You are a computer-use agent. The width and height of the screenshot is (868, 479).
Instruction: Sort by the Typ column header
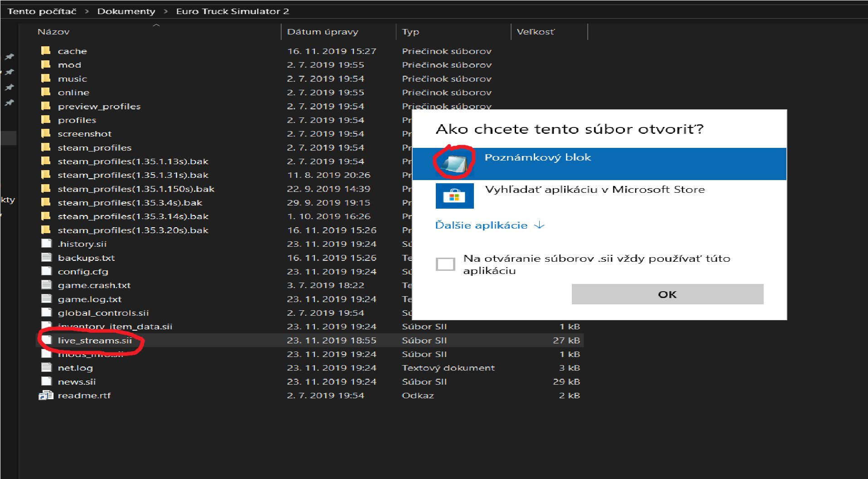(x=410, y=32)
